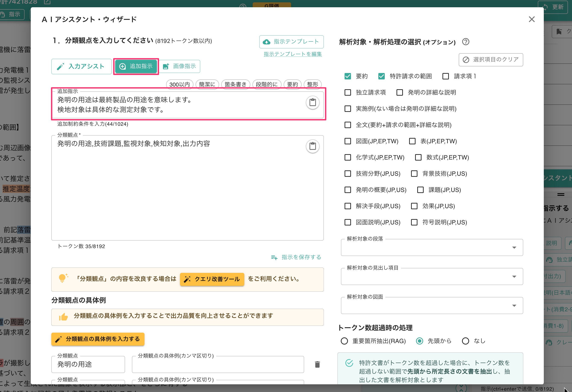
Task: Select the 先頭から radio option
Action: 419,341
